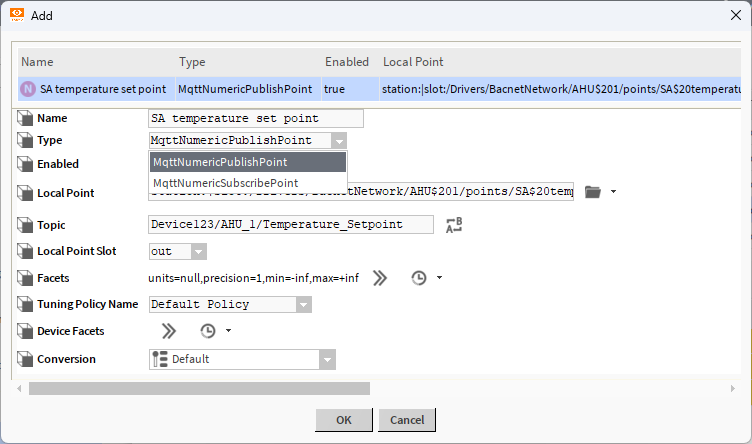Image resolution: width=752 pixels, height=444 pixels.
Task: Click the Facets clock icon
Action: click(419, 278)
